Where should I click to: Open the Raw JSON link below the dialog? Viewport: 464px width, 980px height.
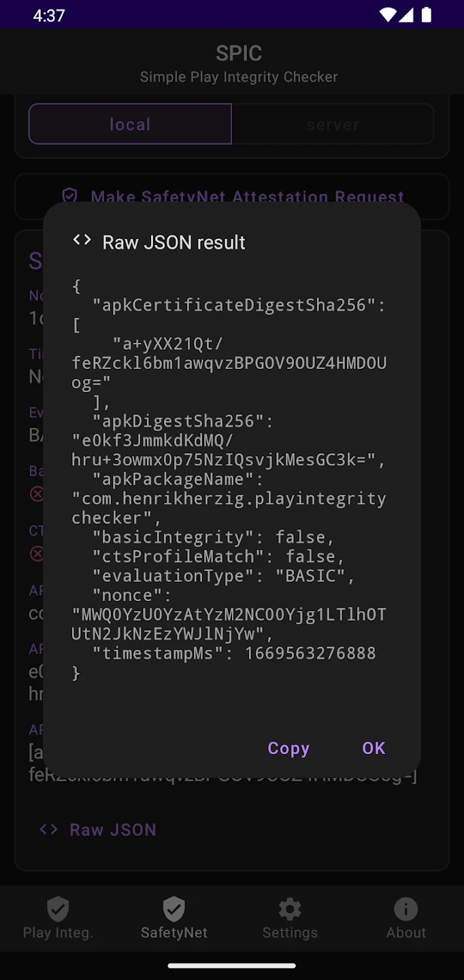click(112, 830)
